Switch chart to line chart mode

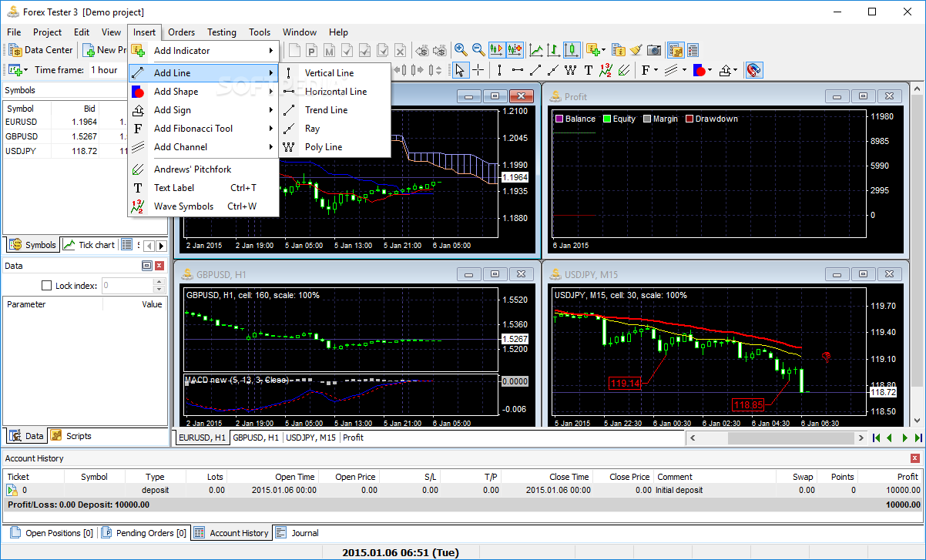[536, 50]
